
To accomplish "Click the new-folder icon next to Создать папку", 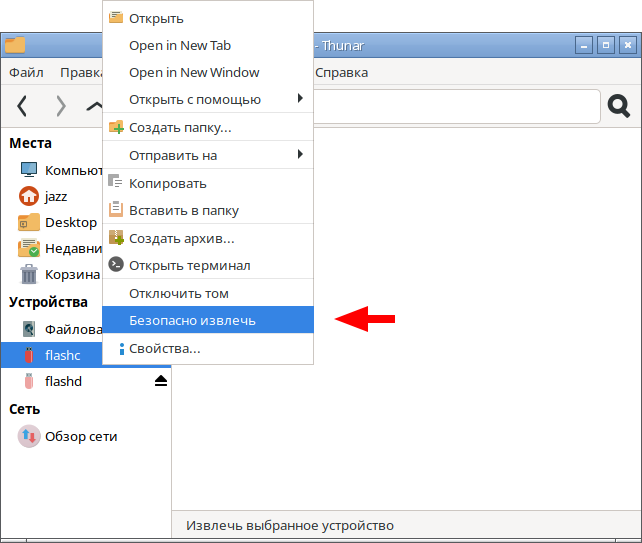I will pos(116,127).
